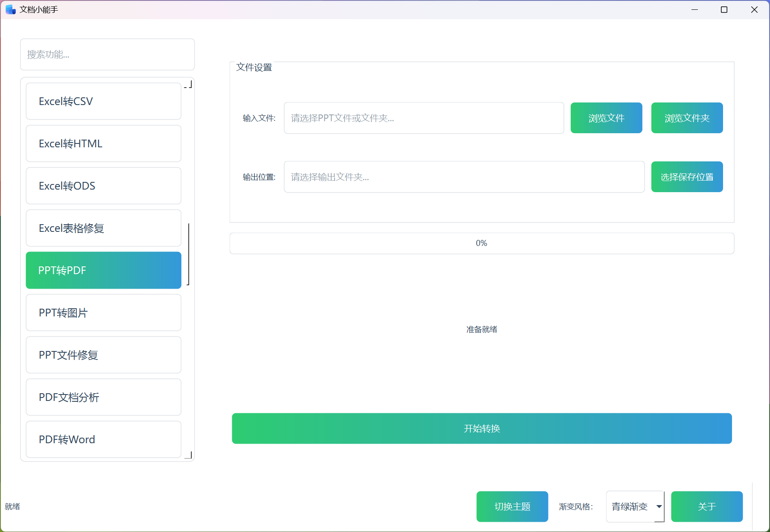Select the PDF文档分析 analyzer
Image resolution: width=770 pixels, height=532 pixels.
103,397
